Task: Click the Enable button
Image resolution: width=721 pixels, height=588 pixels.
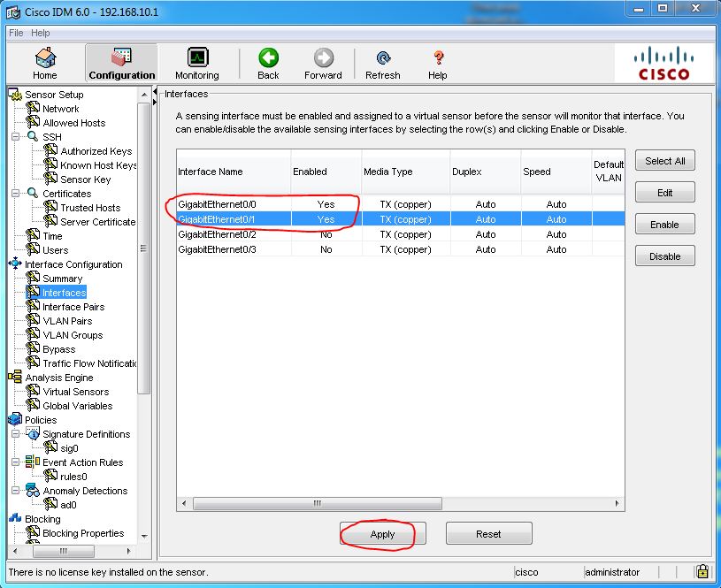Action: [665, 225]
